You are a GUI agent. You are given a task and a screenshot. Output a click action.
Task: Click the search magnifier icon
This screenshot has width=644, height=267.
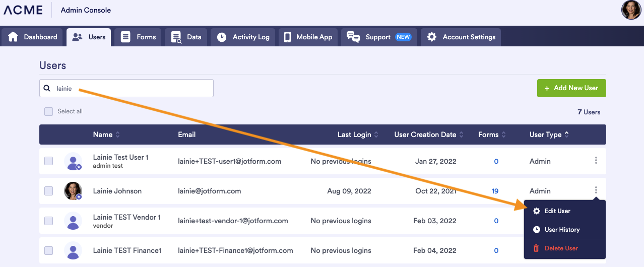coord(47,88)
